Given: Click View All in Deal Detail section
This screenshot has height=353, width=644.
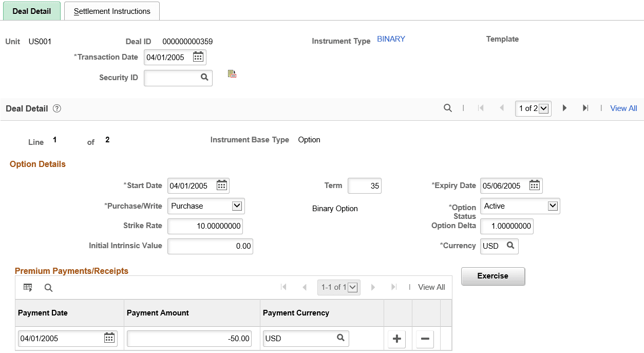Looking at the screenshot, I should (x=623, y=108).
